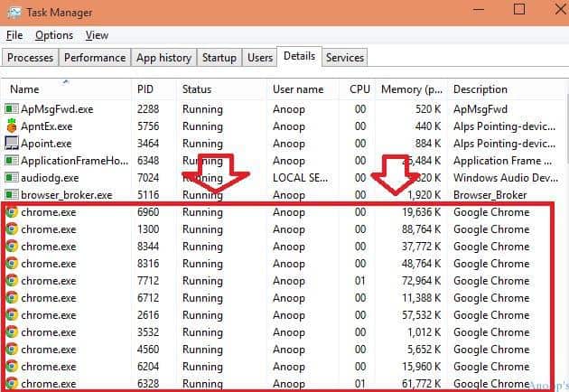Switch to the App history tab

pos(163,58)
